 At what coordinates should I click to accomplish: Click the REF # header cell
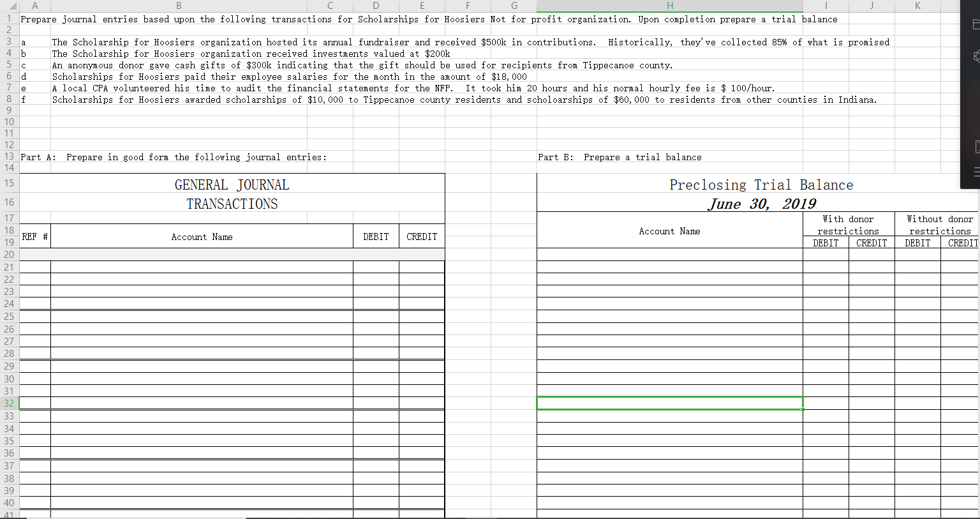(x=35, y=236)
